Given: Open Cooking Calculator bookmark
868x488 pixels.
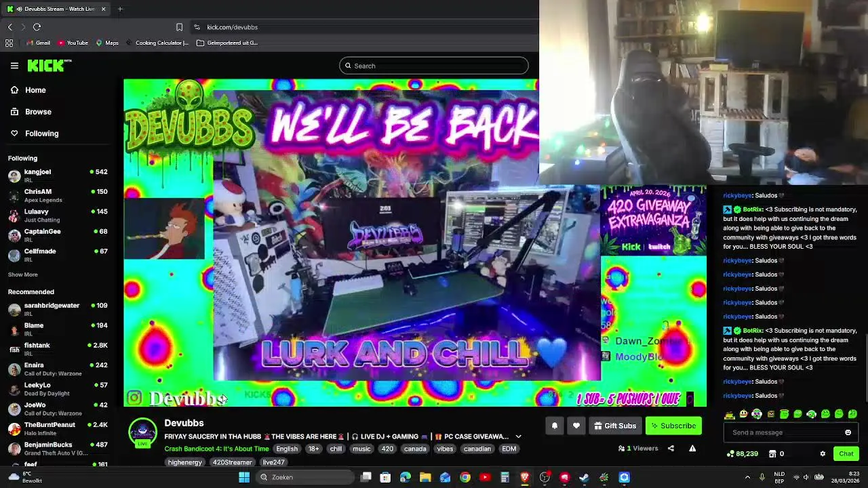Looking at the screenshot, I should [157, 43].
